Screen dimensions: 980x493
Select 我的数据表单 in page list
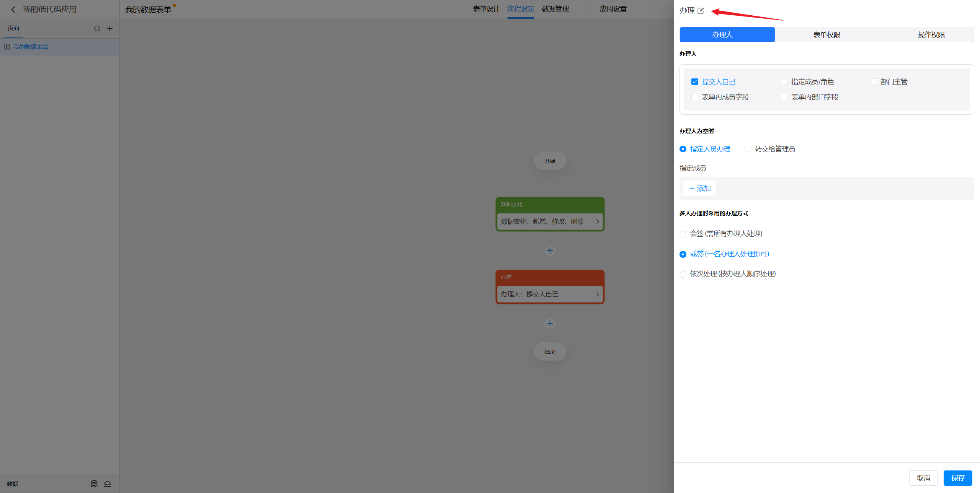tap(31, 47)
